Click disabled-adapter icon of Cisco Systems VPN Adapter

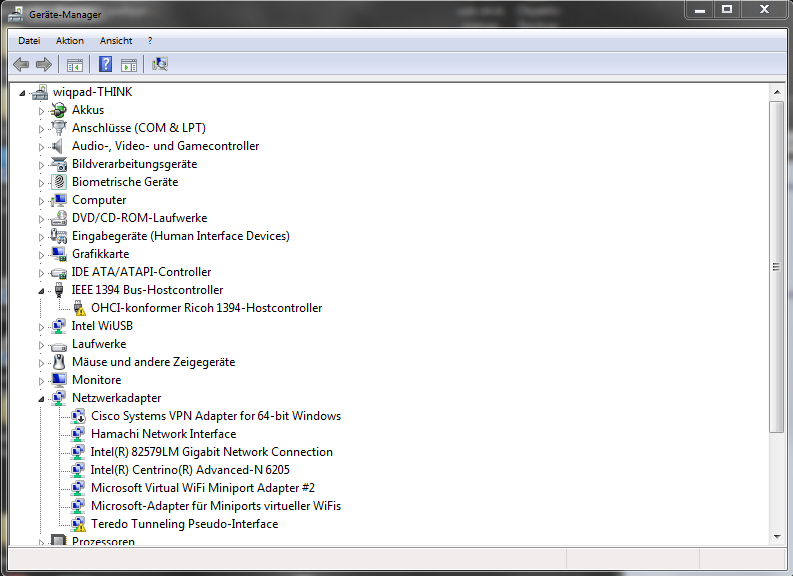78,416
